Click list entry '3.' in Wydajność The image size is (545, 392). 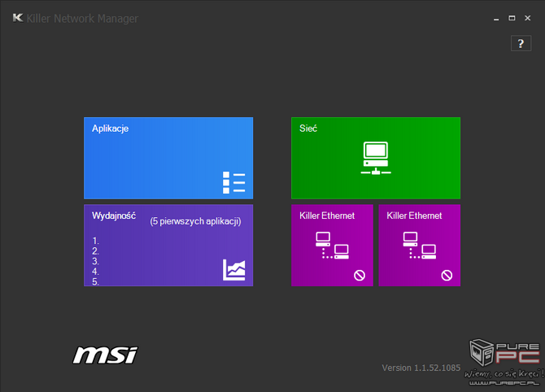pyautogui.click(x=96, y=261)
